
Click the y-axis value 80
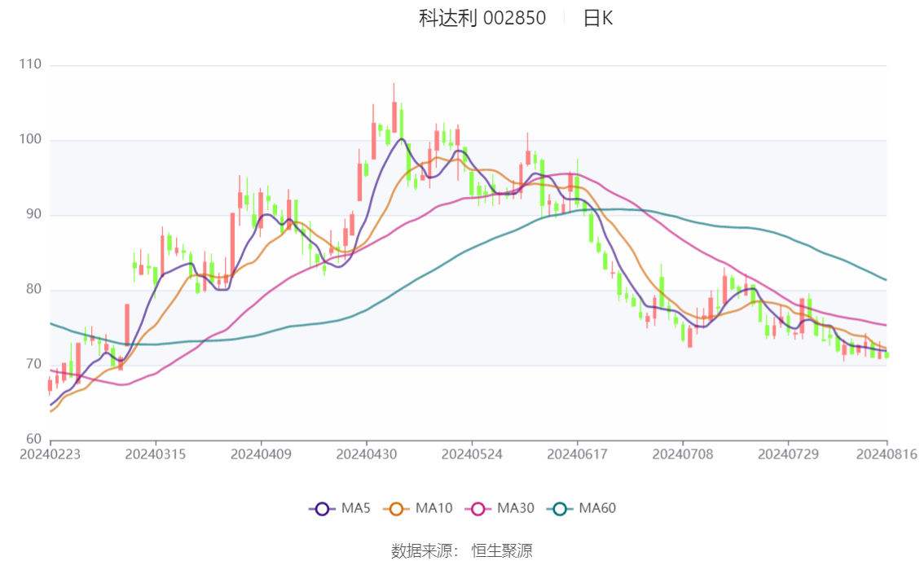[x=33, y=289]
